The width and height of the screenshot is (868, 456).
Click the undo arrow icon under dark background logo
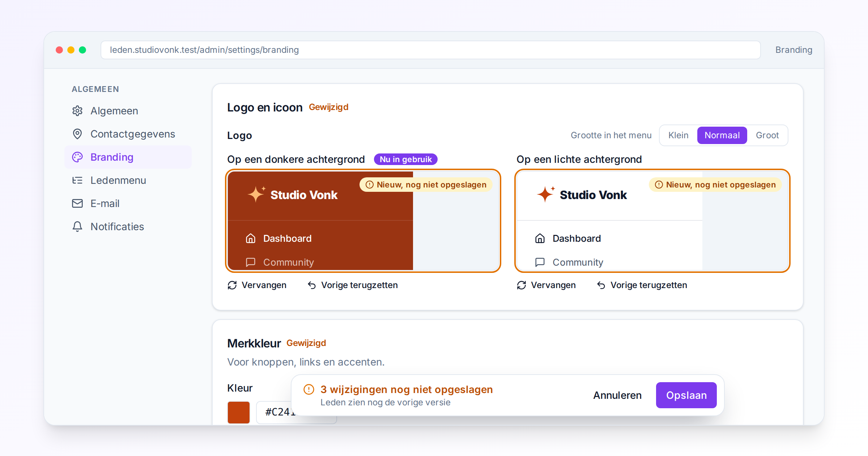coord(312,285)
